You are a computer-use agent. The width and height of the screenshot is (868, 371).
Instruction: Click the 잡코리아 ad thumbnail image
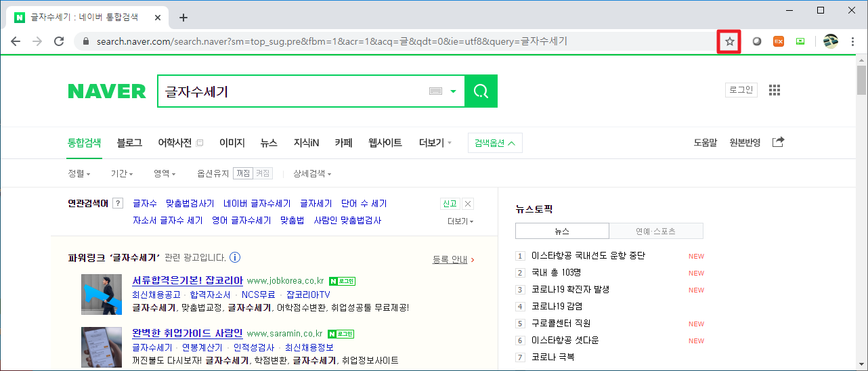102,294
